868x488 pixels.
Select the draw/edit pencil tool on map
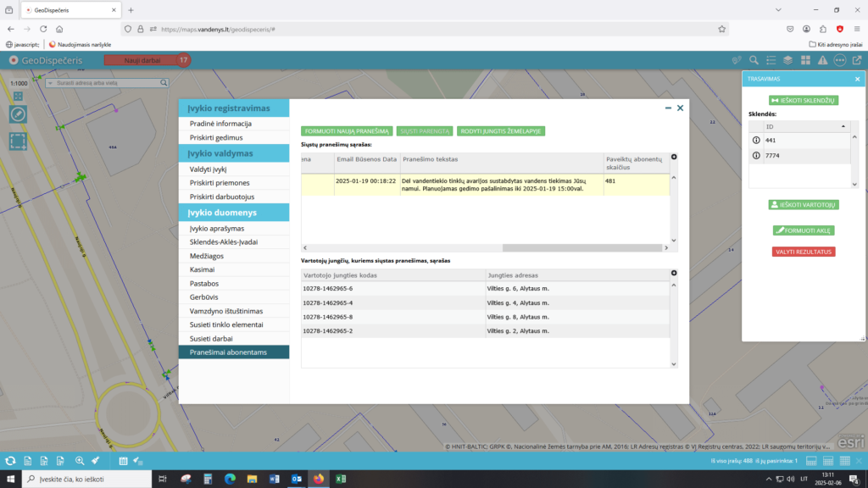18,114
